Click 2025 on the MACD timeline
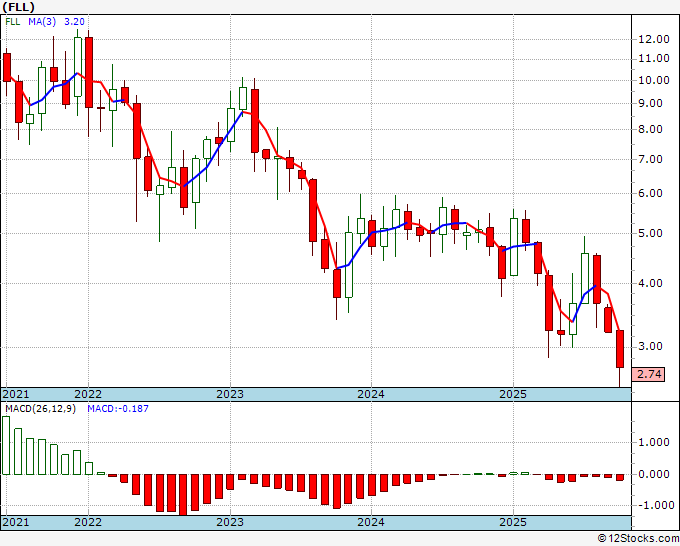 [x=513, y=522]
